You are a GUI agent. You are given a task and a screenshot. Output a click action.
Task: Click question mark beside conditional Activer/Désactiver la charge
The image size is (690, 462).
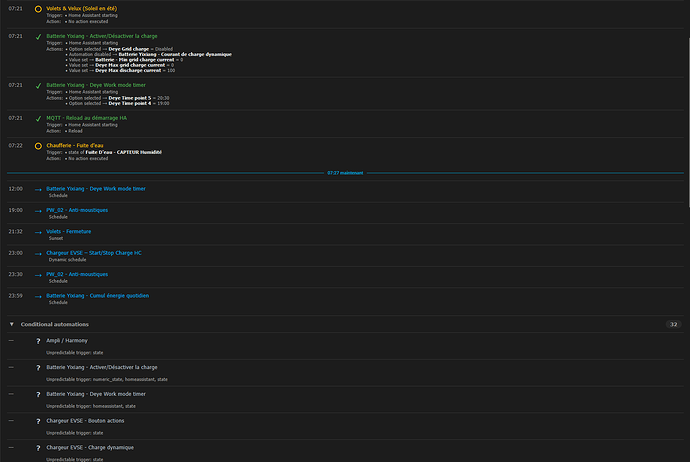click(38, 368)
